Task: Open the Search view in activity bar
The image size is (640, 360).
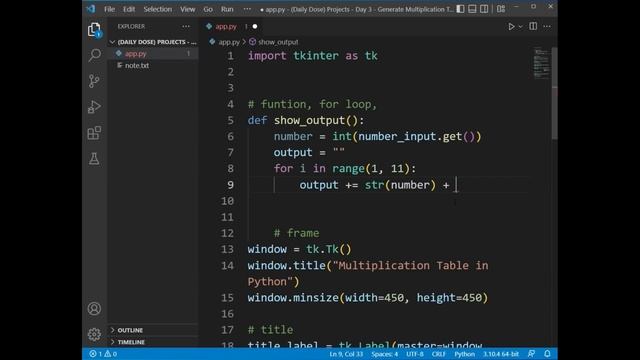Action: (94, 55)
